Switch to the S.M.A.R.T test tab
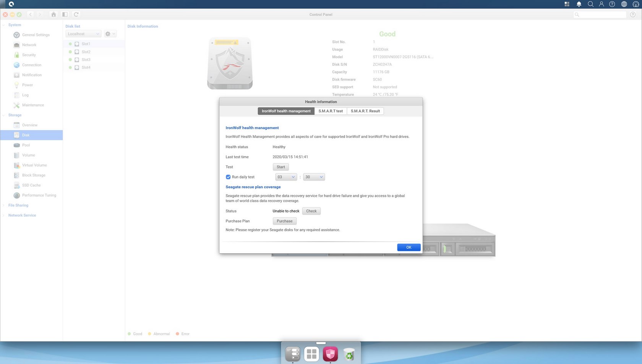642x364 pixels. (x=331, y=111)
